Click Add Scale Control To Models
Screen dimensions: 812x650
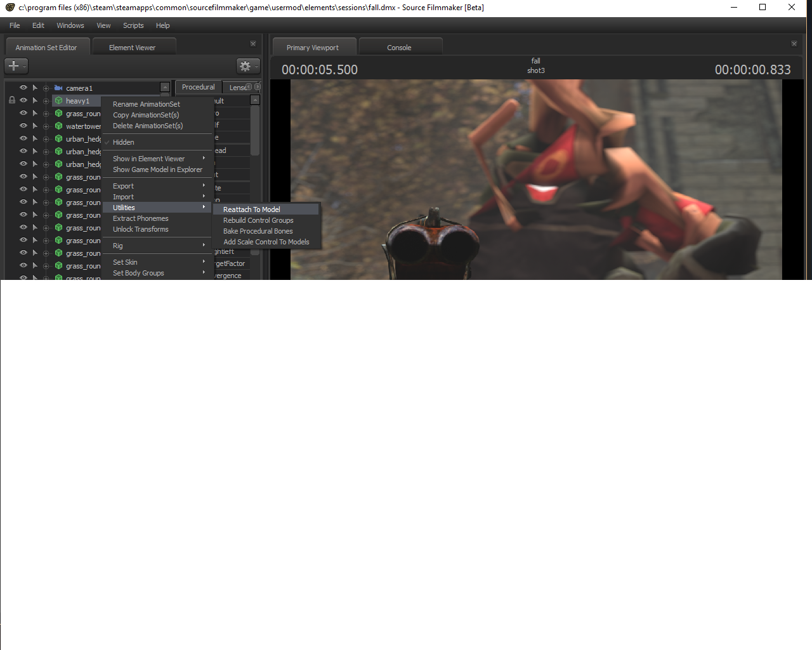pos(266,242)
